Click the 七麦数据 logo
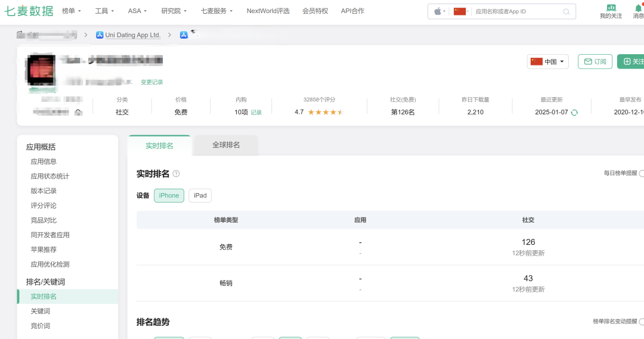Image resolution: width=644 pixels, height=339 pixels. tap(29, 11)
